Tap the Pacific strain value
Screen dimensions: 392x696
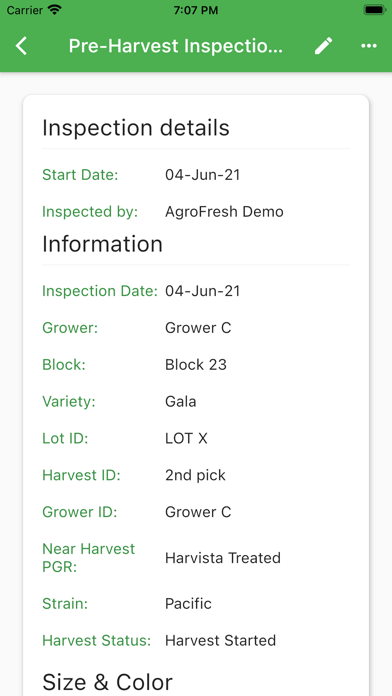pyautogui.click(x=188, y=604)
